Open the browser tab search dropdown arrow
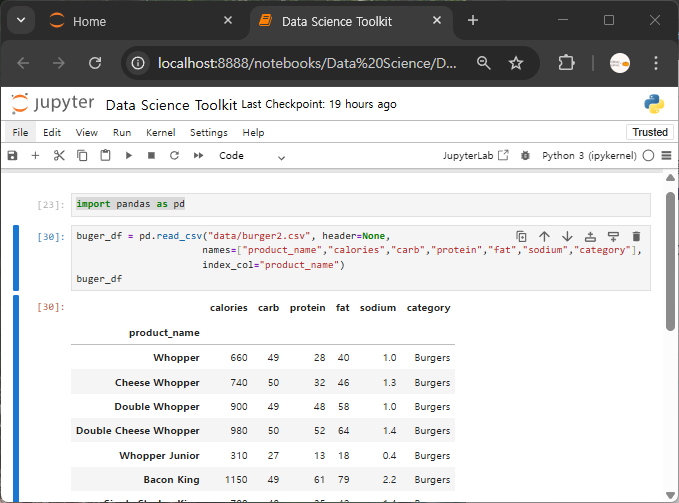This screenshot has width=679, height=503. (21, 20)
